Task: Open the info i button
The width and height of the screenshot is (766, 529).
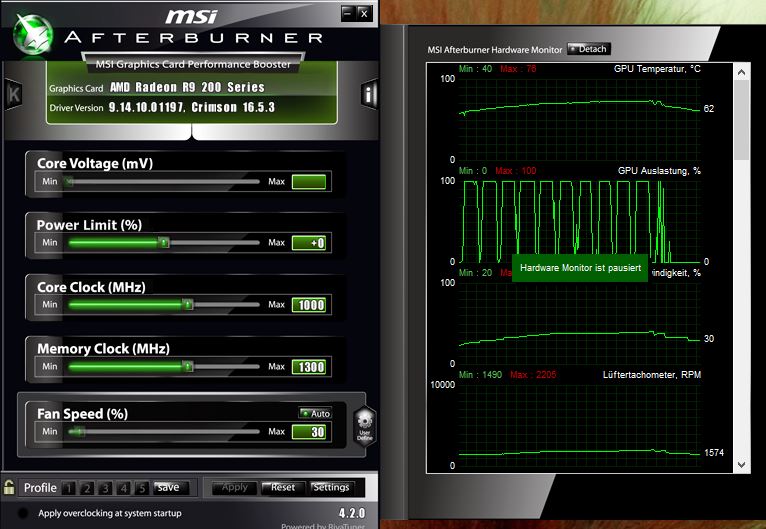Action: click(x=369, y=94)
